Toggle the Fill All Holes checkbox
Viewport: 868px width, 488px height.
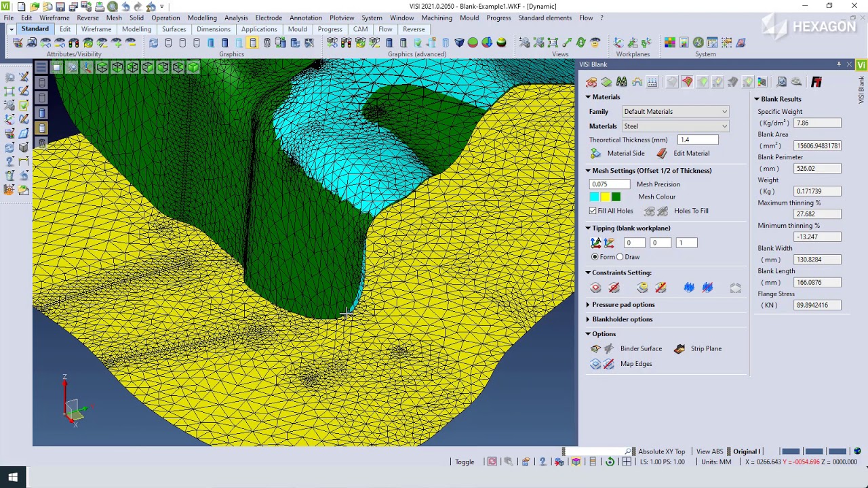pyautogui.click(x=593, y=211)
